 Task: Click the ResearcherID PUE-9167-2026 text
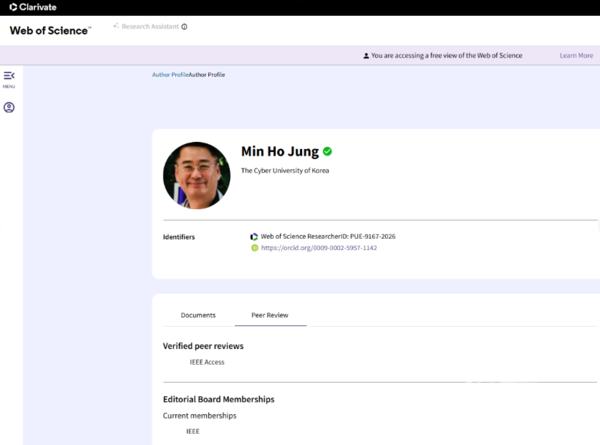(328, 236)
